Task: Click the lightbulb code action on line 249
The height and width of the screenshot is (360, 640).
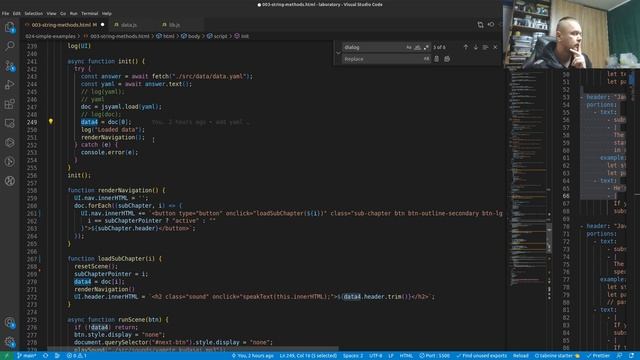Action: [51, 122]
